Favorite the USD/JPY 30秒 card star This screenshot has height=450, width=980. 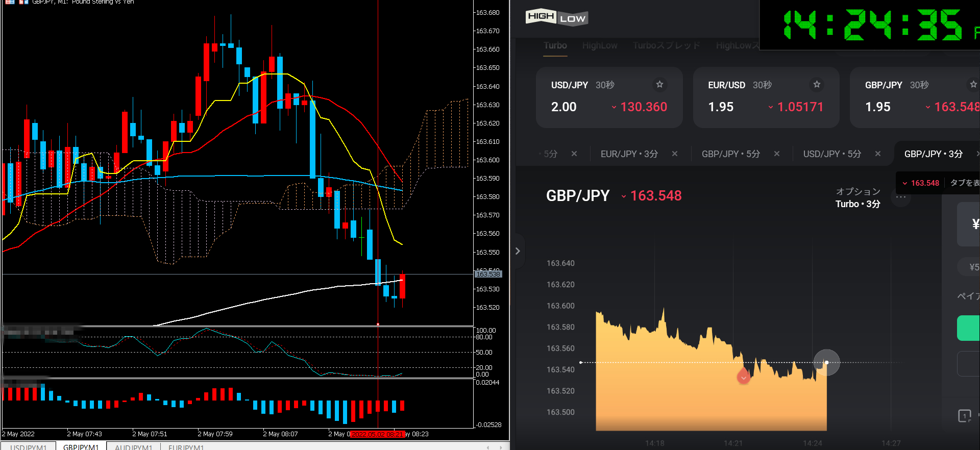click(x=659, y=84)
